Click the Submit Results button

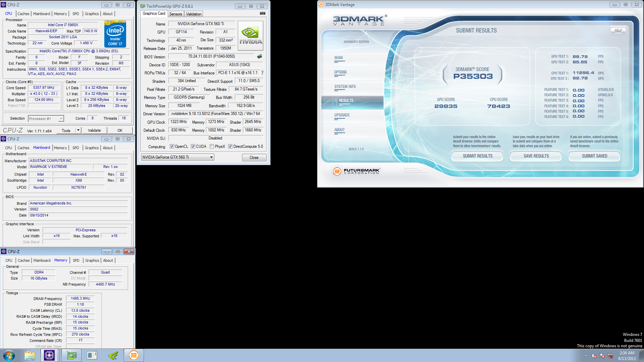point(477,156)
